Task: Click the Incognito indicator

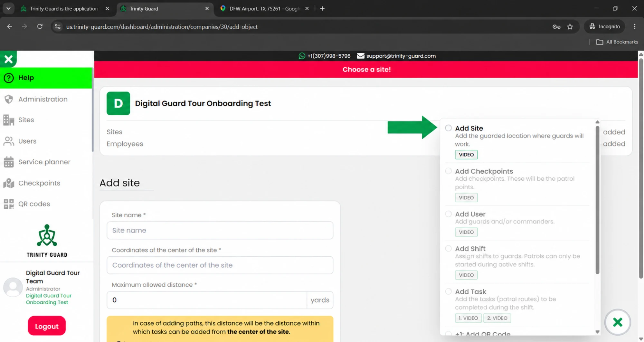Action: (604, 26)
